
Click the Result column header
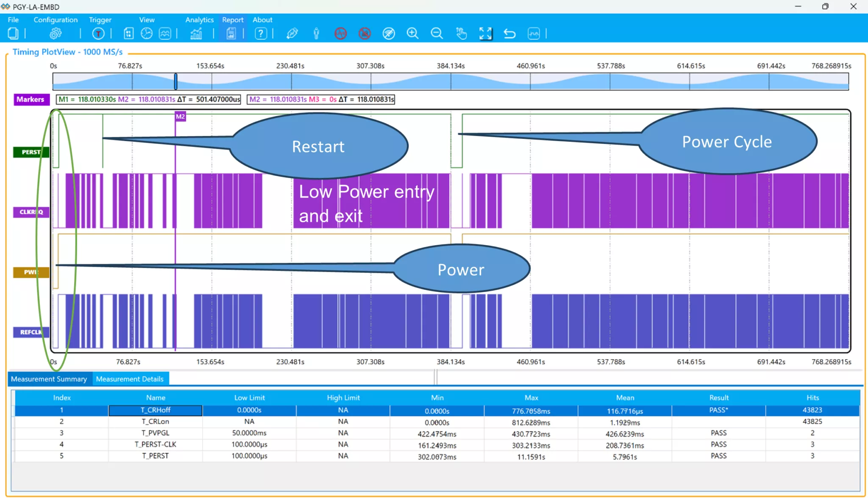pyautogui.click(x=719, y=398)
